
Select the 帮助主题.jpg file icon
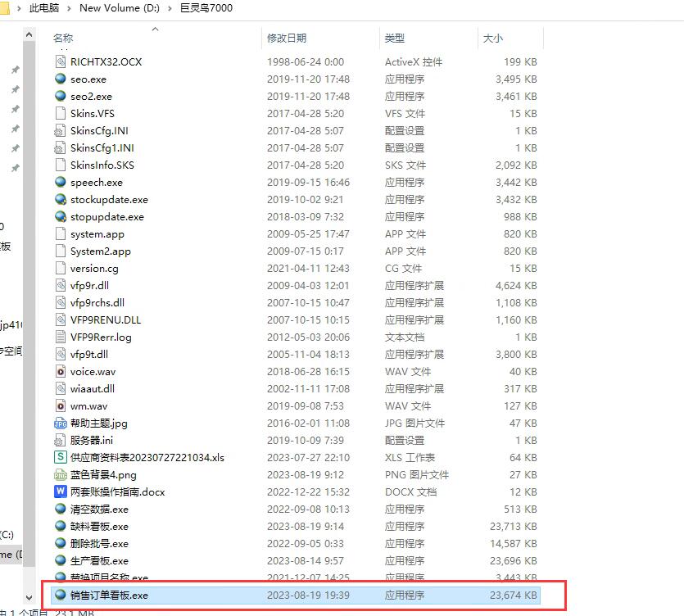(60, 423)
